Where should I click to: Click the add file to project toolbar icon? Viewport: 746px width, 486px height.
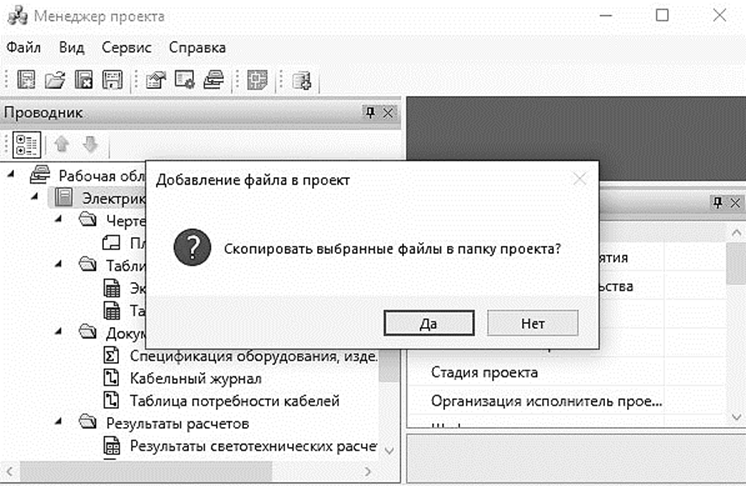[303, 80]
